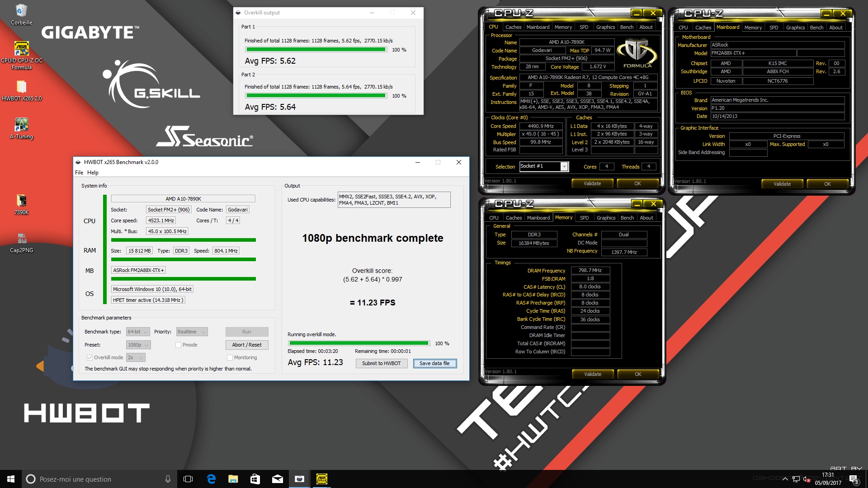Open the Mail app from taskbar
This screenshot has height=488, width=868.
tap(277, 479)
